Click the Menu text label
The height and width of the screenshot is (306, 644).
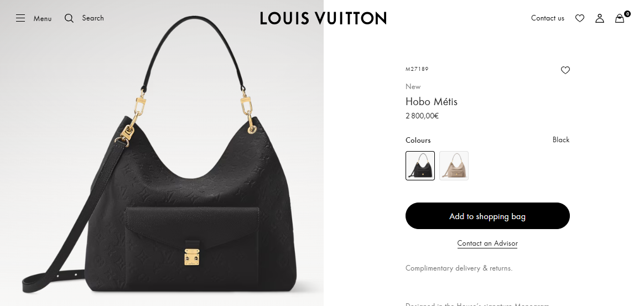pos(43,18)
